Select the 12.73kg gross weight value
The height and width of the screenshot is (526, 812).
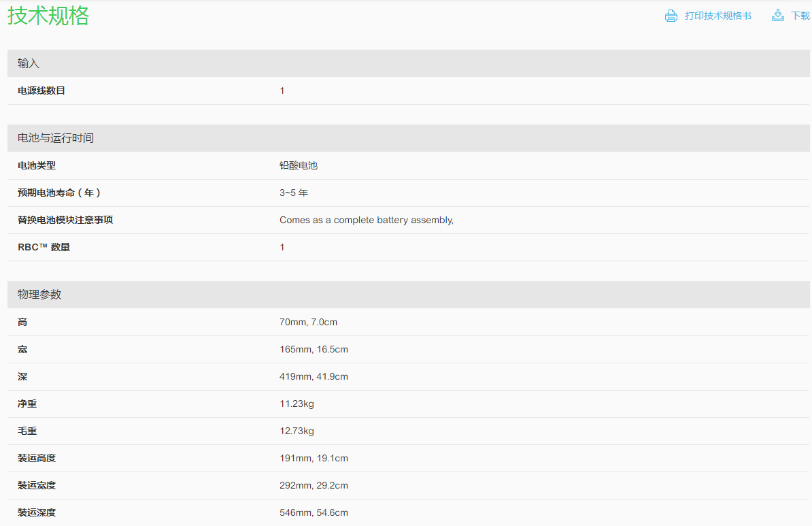[x=297, y=431]
